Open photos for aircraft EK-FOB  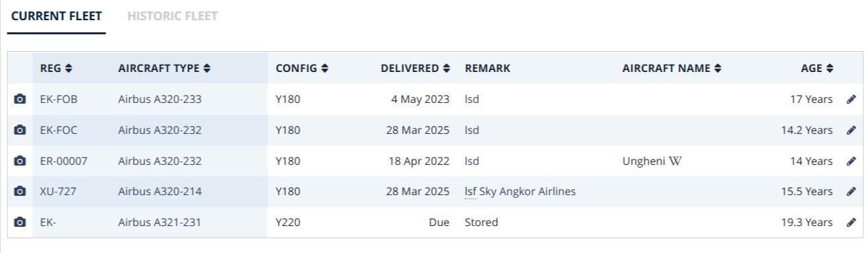(x=20, y=100)
